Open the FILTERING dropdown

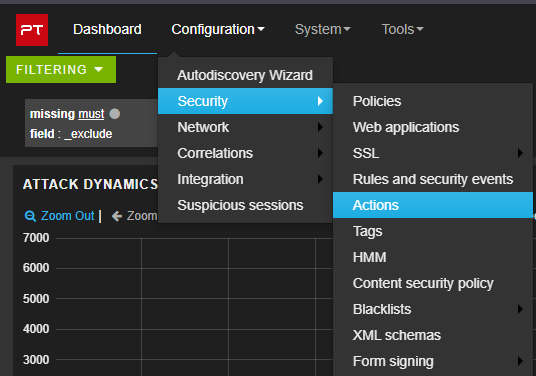point(61,70)
